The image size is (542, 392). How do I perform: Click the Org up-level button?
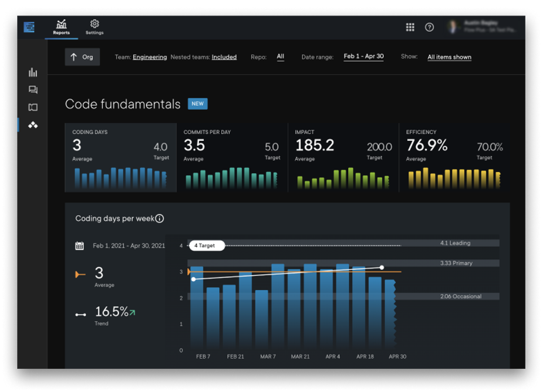pyautogui.click(x=82, y=56)
